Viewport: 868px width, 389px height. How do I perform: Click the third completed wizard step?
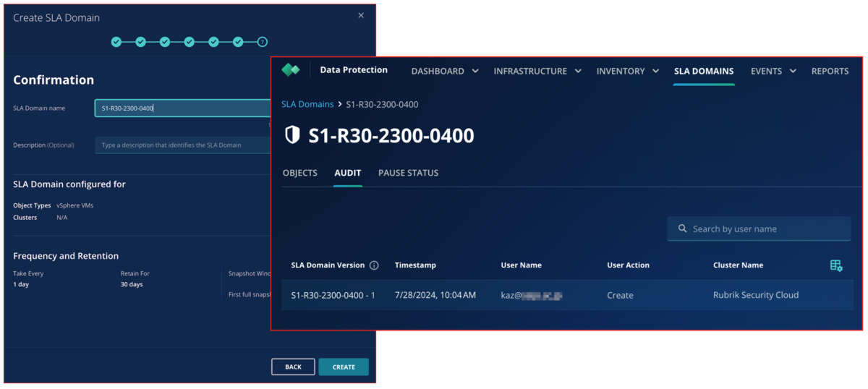(165, 42)
